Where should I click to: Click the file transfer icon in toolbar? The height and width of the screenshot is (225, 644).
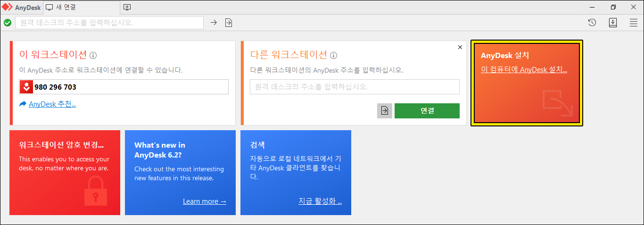point(229,23)
